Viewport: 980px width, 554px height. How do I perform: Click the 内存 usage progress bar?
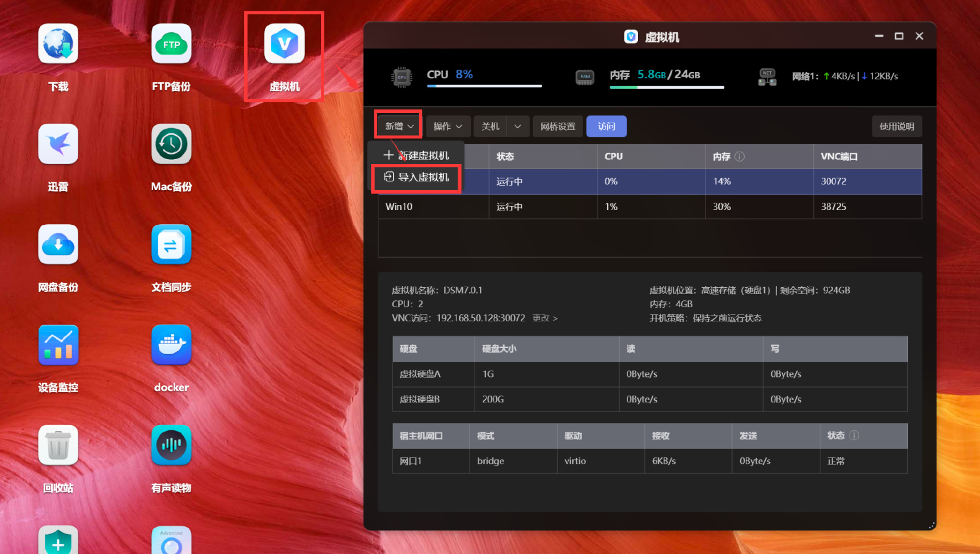(x=667, y=87)
